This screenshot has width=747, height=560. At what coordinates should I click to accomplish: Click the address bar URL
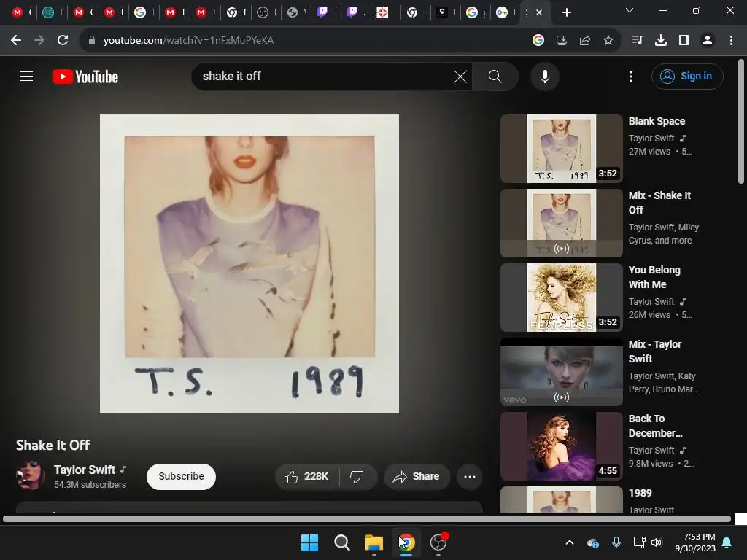pyautogui.click(x=189, y=41)
